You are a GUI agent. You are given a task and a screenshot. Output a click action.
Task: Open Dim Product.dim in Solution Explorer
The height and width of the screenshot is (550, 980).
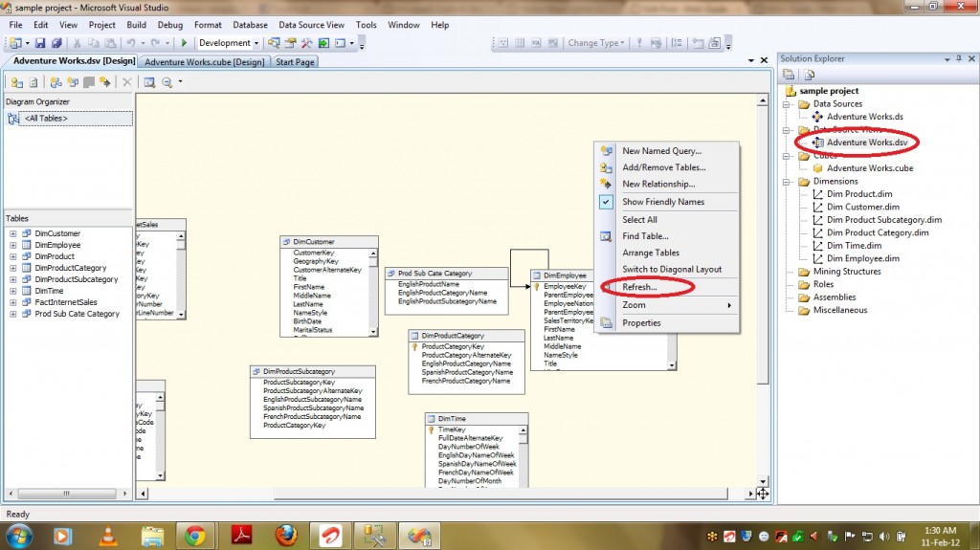[860, 194]
